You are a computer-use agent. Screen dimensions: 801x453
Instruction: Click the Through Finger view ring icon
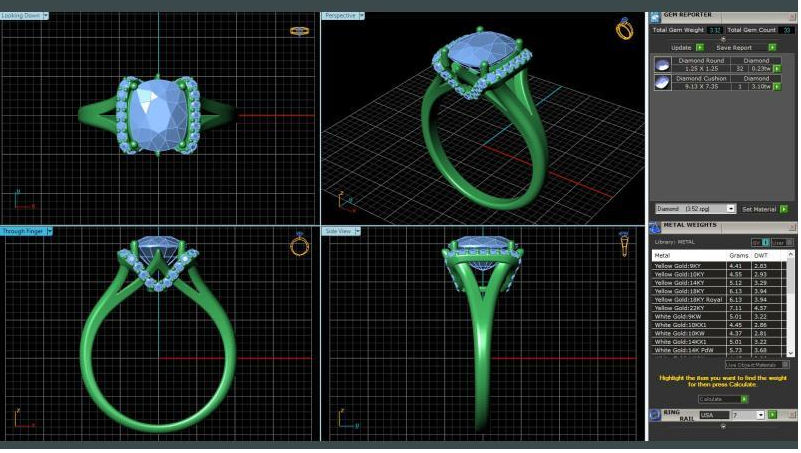click(299, 245)
